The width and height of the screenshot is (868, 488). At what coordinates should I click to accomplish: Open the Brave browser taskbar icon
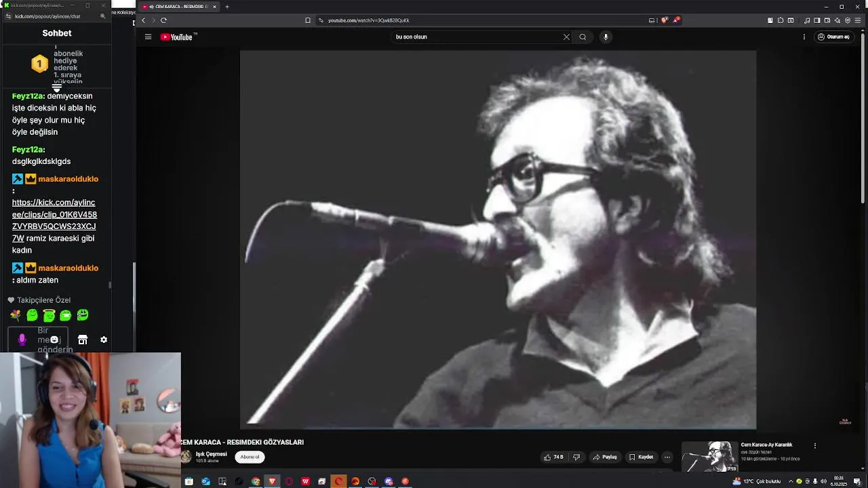click(272, 481)
